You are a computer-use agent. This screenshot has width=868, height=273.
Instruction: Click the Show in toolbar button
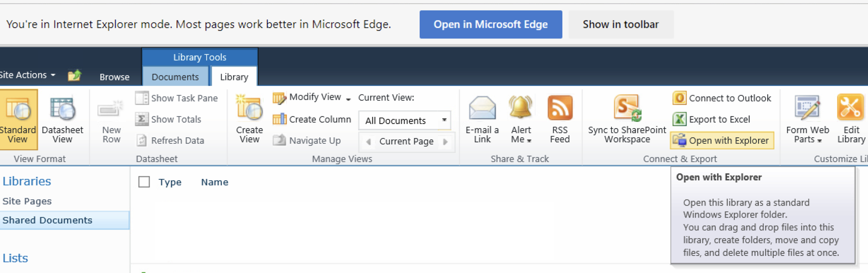(x=621, y=24)
